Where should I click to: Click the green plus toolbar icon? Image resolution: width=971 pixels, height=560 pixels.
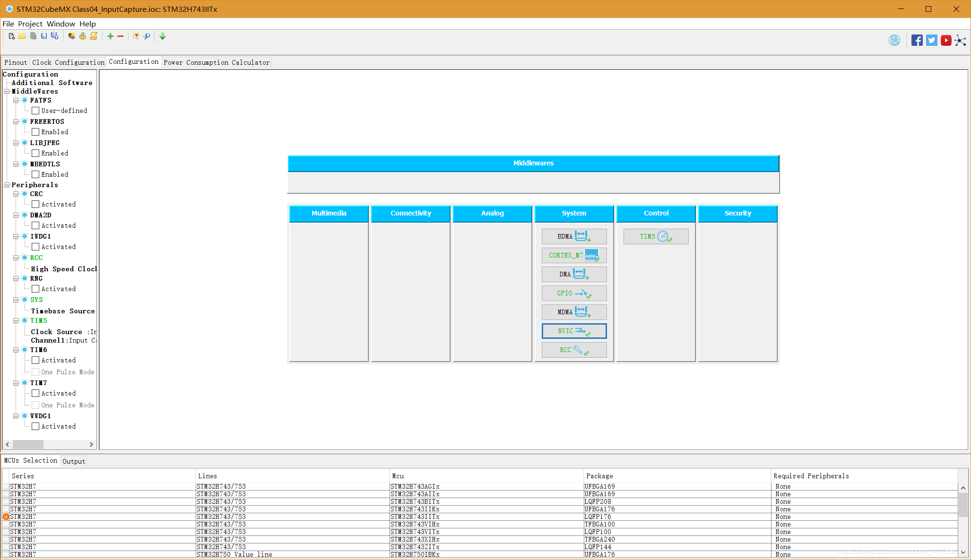click(110, 36)
